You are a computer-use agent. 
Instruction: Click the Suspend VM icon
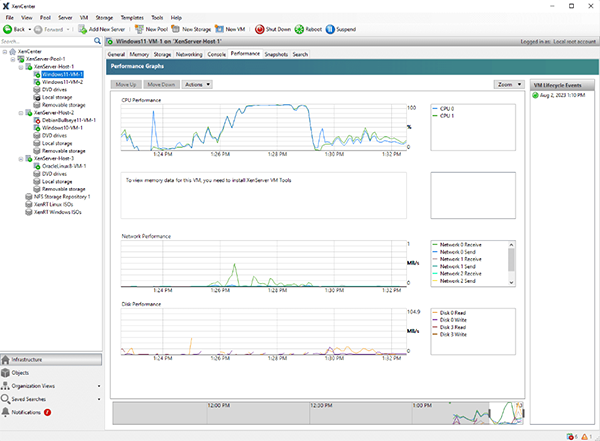(x=329, y=30)
